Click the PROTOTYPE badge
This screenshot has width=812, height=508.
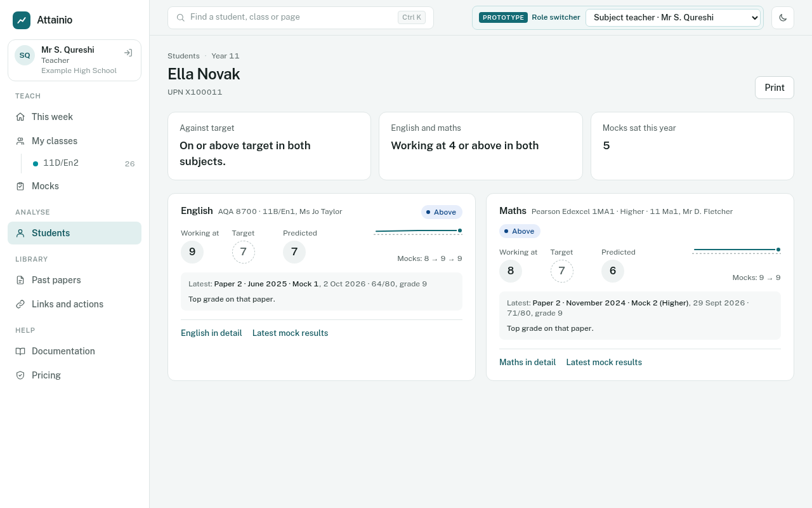(503, 18)
